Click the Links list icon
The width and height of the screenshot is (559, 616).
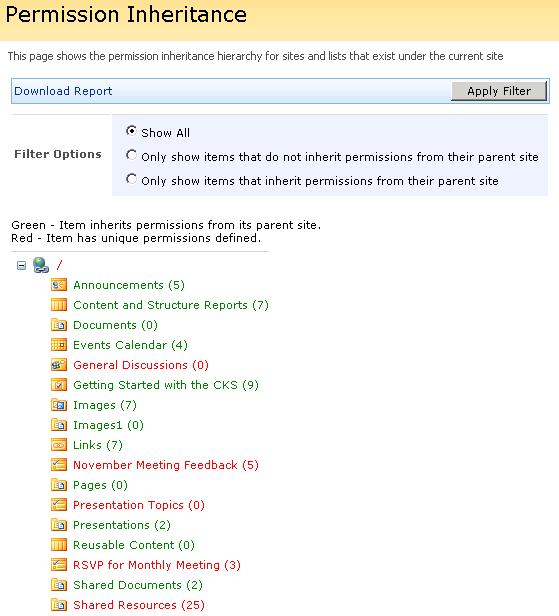tap(59, 445)
